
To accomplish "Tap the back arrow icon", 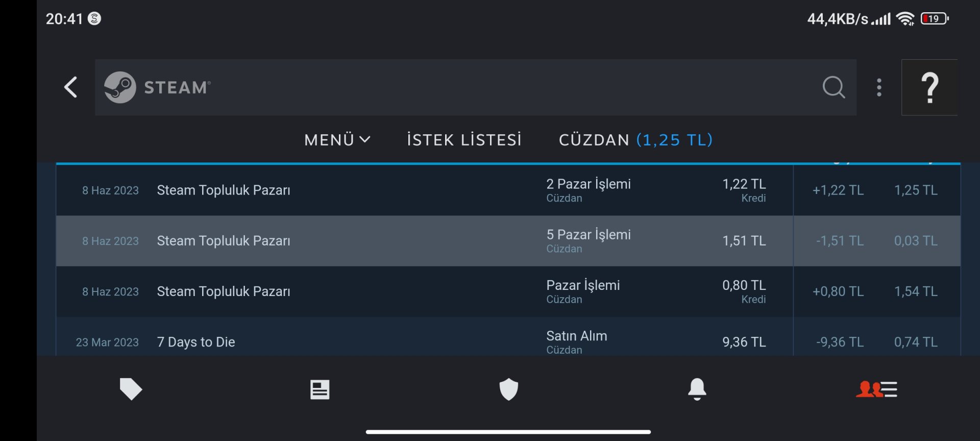I will click(71, 87).
